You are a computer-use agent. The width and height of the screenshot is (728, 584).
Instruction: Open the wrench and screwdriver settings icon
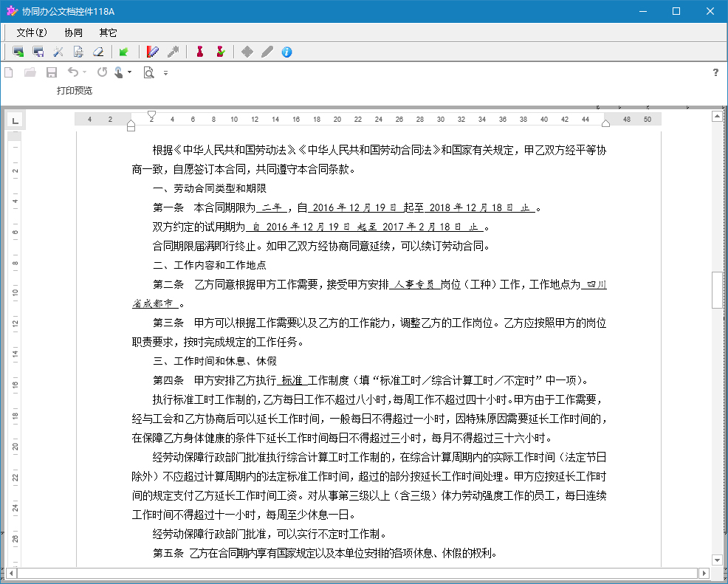point(58,52)
